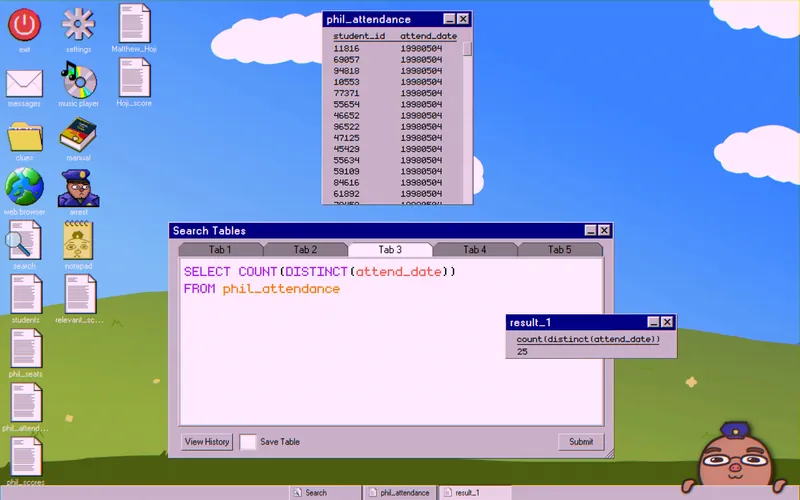
Task: Close the Search Tables window
Action: click(x=604, y=231)
